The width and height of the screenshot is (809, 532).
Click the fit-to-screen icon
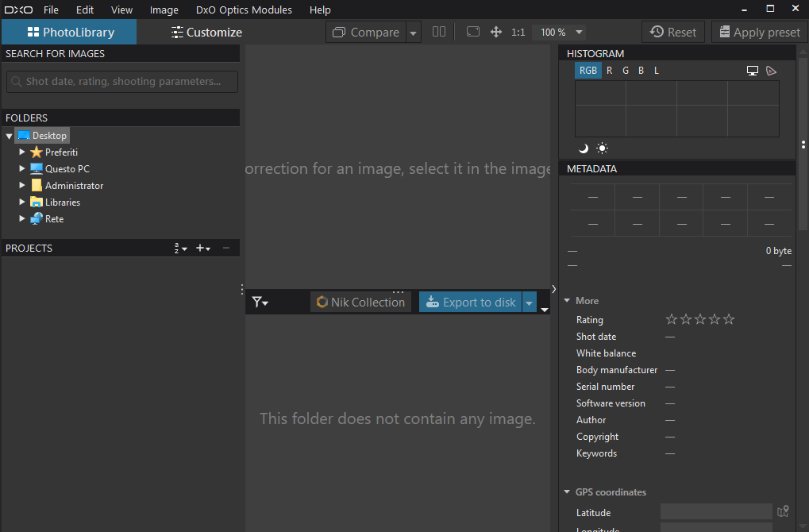(472, 32)
